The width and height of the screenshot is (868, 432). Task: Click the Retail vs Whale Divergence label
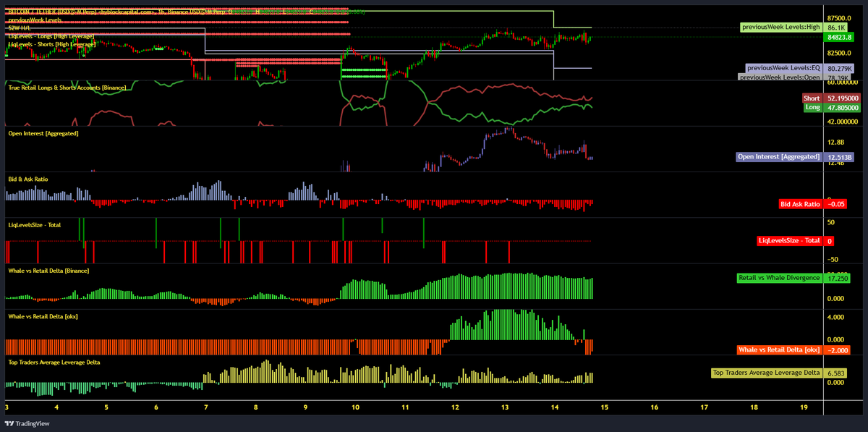tap(780, 278)
